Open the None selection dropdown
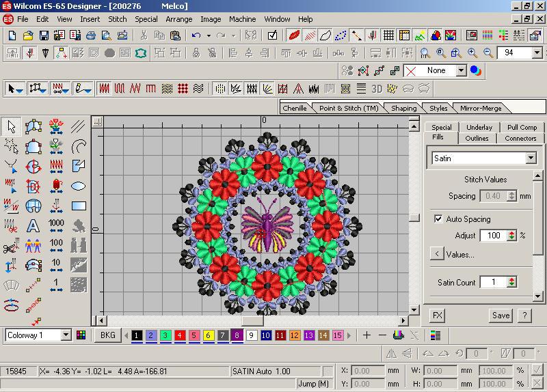 (x=461, y=71)
